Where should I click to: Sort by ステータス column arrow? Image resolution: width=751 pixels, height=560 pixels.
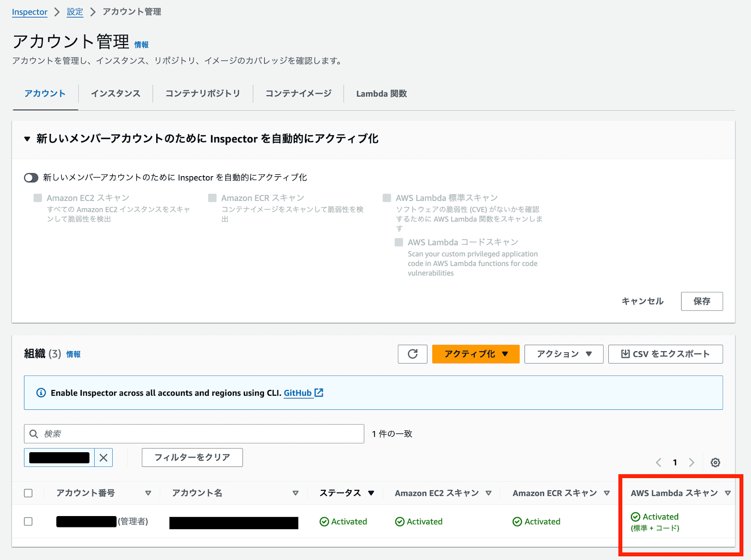(371, 493)
